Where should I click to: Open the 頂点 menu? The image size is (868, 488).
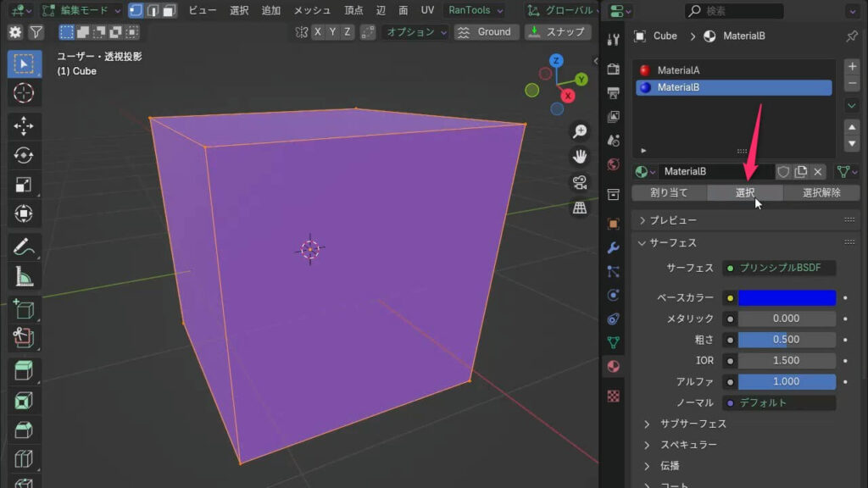tap(353, 10)
